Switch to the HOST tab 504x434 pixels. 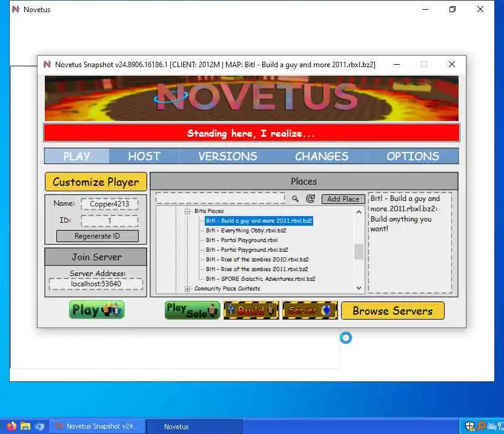(144, 156)
